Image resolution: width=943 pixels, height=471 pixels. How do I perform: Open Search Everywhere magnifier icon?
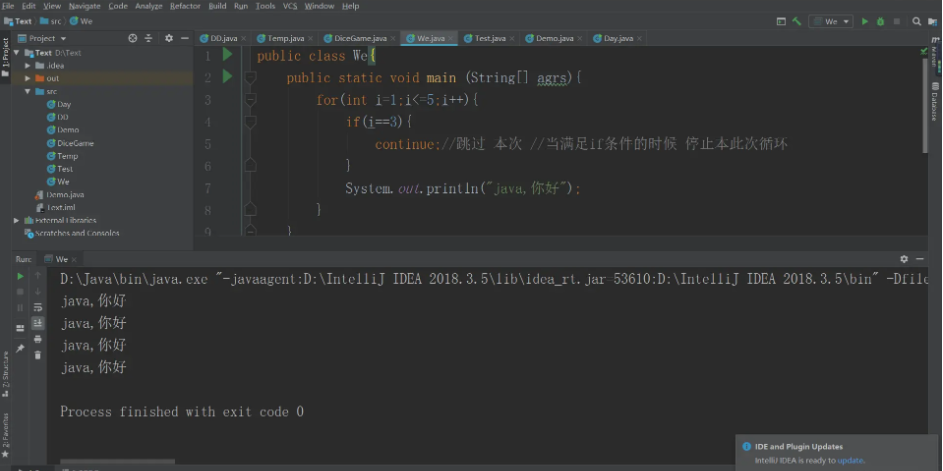coord(917,22)
